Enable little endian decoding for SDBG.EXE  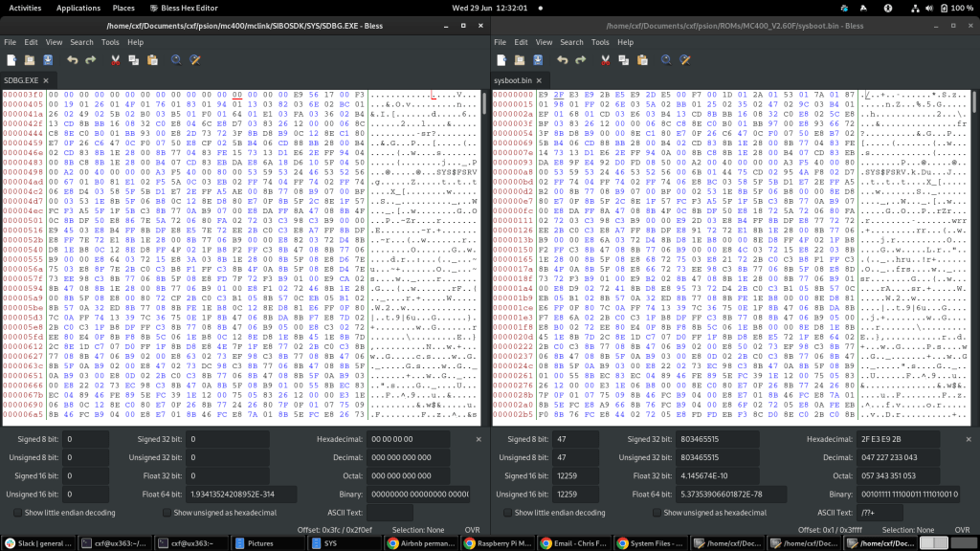tap(19, 513)
